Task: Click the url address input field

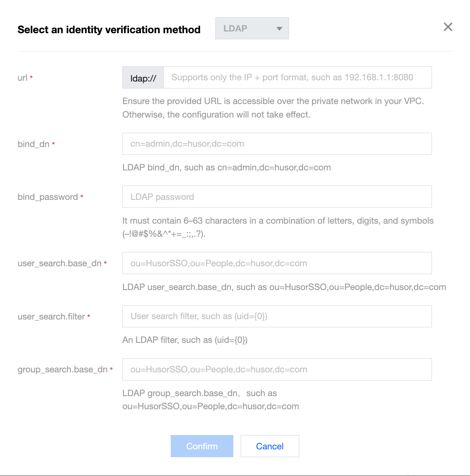Action: 297,77
